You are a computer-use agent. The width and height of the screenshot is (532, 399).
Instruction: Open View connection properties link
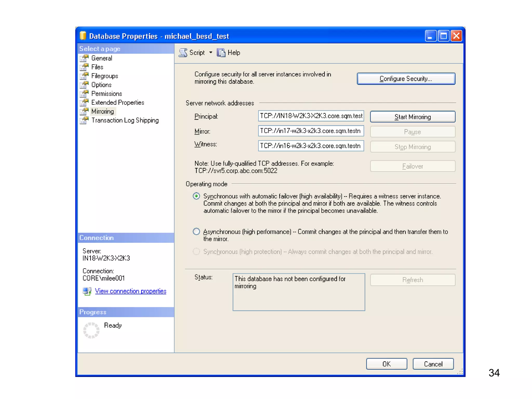[x=130, y=291]
